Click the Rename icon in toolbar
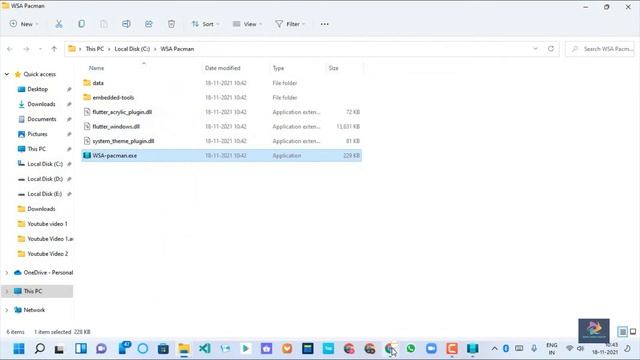Screen dimensions: 640x360 [126, 24]
